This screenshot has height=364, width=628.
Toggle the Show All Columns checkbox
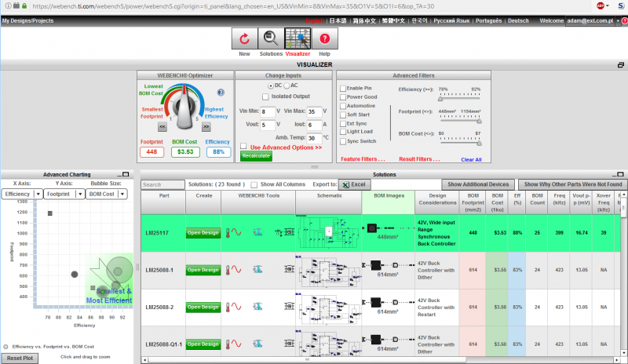254,184
